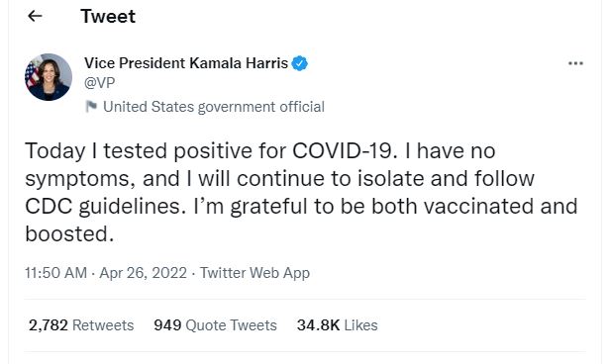
Task: Show who liked via 34.8K Likes
Action: [337, 325]
